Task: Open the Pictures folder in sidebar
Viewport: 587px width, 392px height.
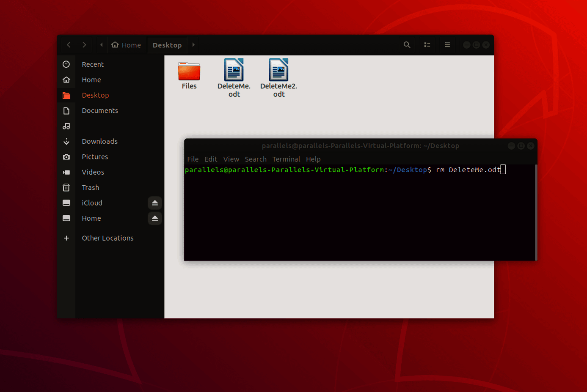Action: pos(95,156)
